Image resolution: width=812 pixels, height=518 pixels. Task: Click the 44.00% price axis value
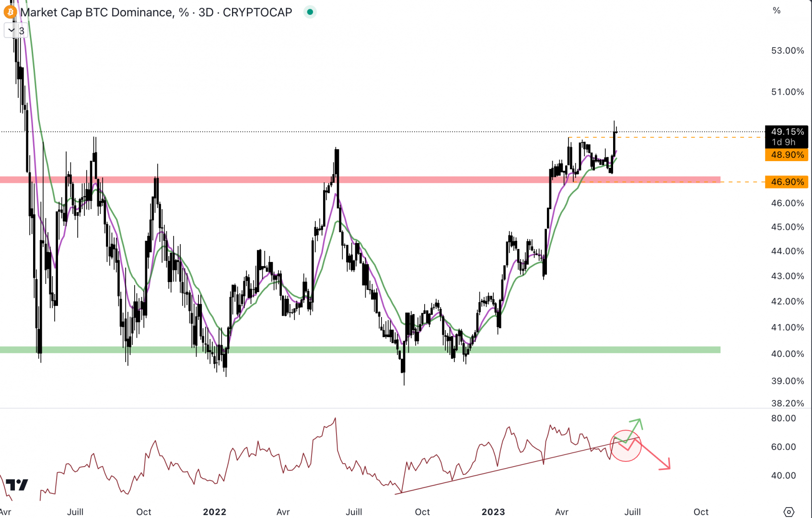point(787,251)
